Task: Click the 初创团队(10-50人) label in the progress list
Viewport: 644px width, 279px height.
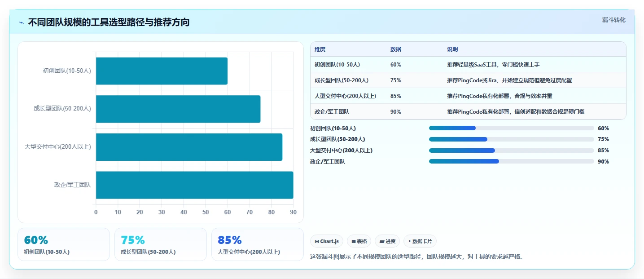Action: tap(333, 128)
